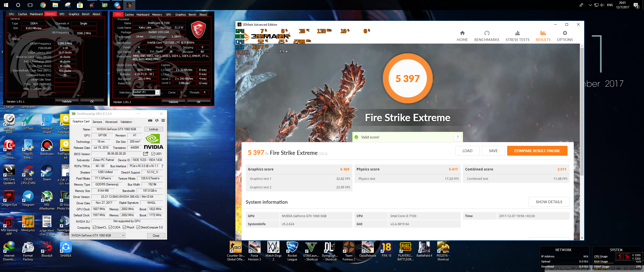644x272 pixels.
Task: Open the Rocket League shortcut
Action: click(292, 251)
